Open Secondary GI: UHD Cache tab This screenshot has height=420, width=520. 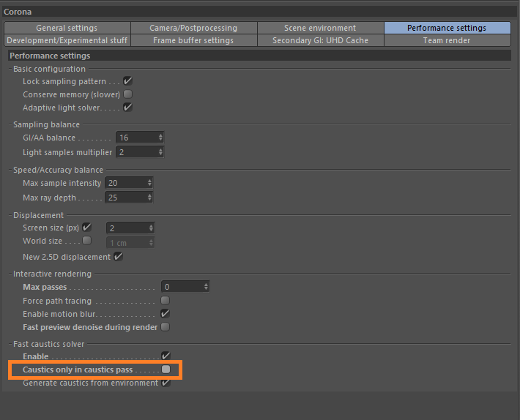pyautogui.click(x=320, y=40)
